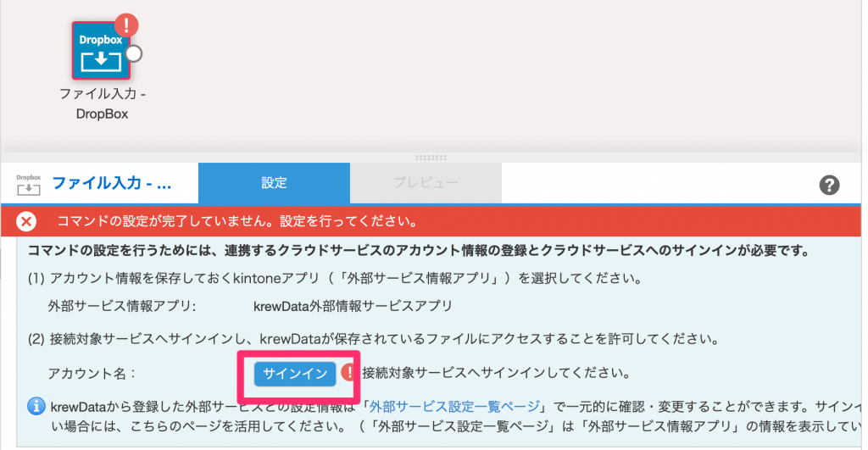Click the 接続対象サービスへサインインしてください message
868x450 pixels.
pyautogui.click(x=497, y=373)
